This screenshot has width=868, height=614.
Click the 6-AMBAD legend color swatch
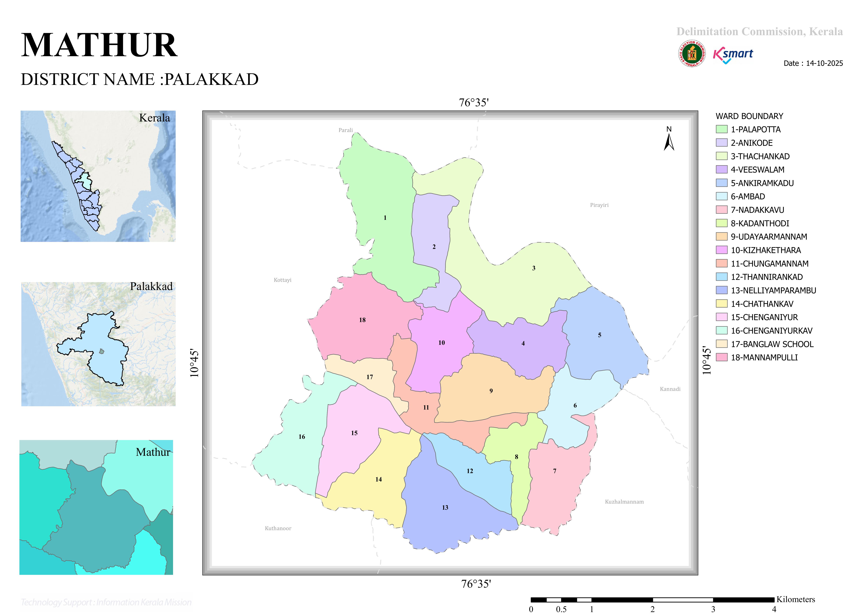tap(721, 196)
